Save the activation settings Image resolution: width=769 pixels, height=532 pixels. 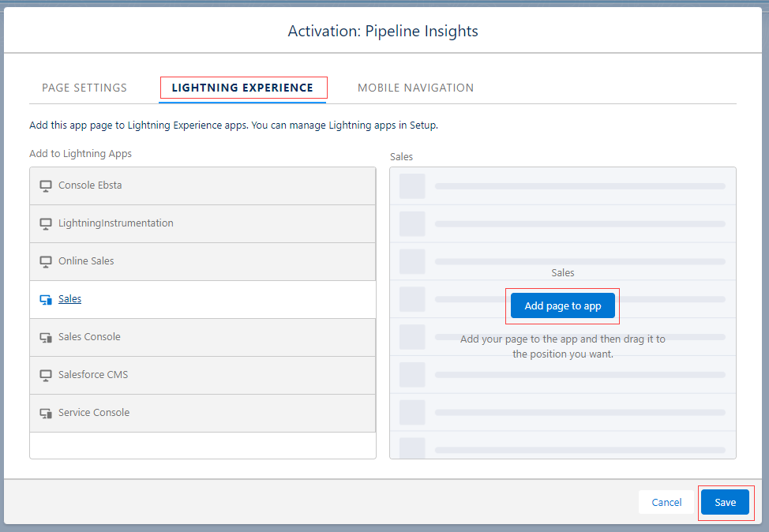[725, 502]
